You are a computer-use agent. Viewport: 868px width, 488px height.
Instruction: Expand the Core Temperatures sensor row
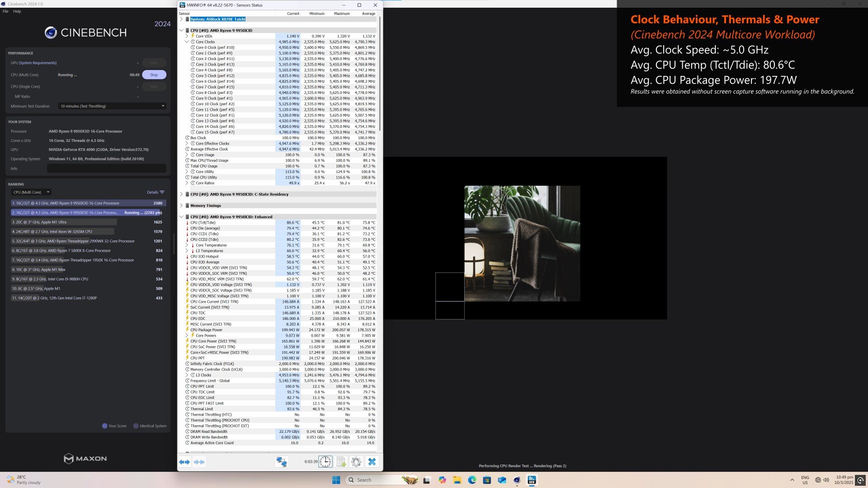click(x=187, y=245)
